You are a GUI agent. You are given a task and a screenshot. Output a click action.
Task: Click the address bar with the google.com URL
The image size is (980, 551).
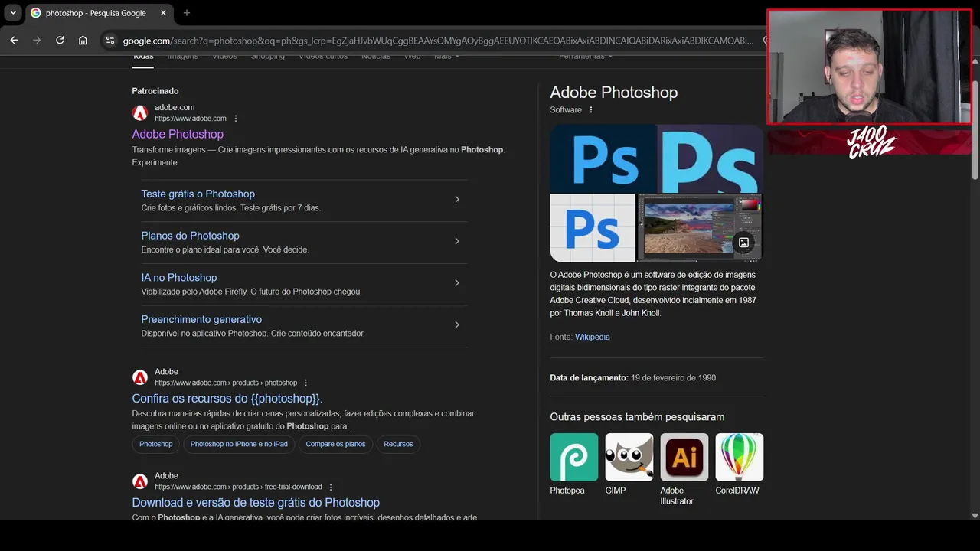[438, 41]
